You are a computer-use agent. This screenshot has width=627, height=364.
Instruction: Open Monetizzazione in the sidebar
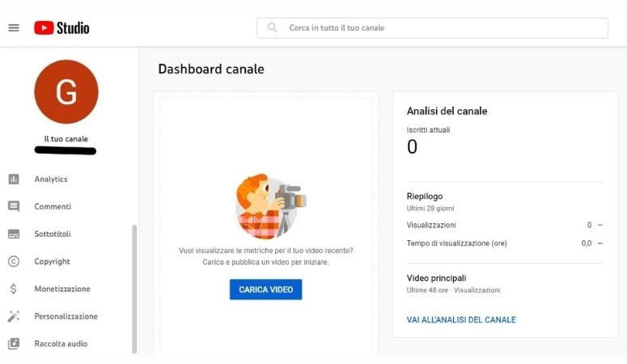coord(62,289)
